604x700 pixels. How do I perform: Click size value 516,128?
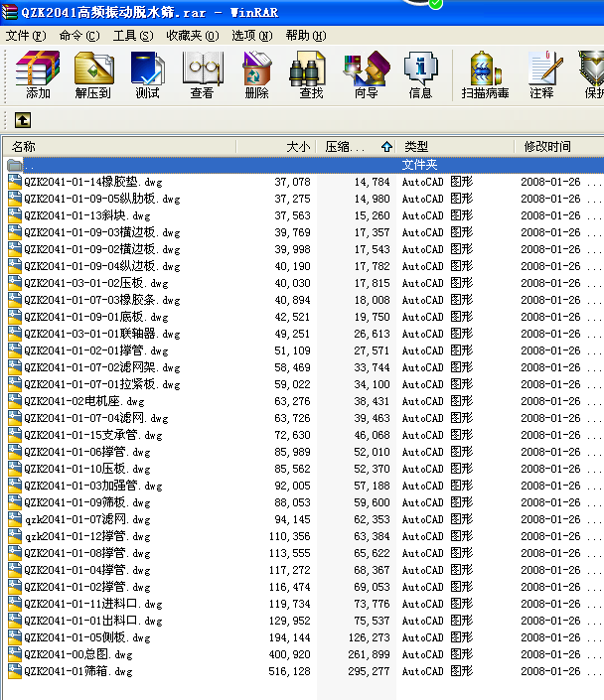(289, 671)
